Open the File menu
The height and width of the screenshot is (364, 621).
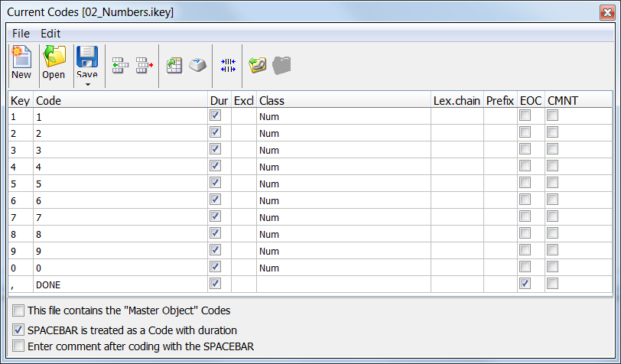pos(21,34)
